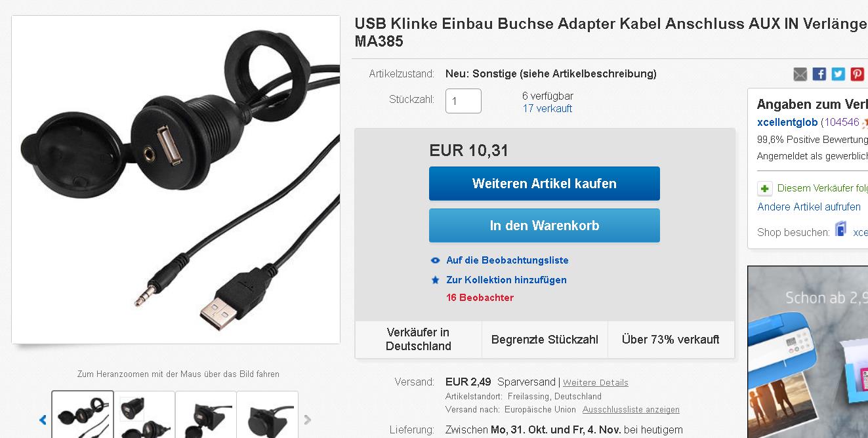Share this item on Twitter
Image resolution: width=868 pixels, height=438 pixels.
click(x=838, y=74)
